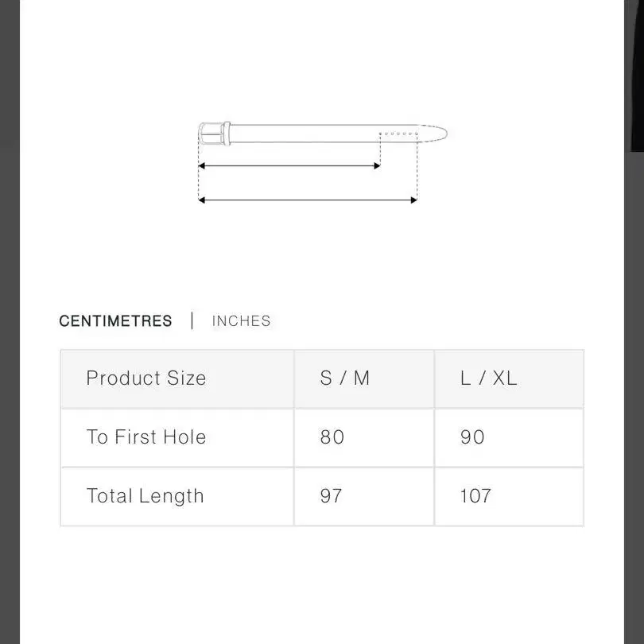This screenshot has width=644, height=644.
Task: Click the To First Hole row label
Action: (x=146, y=437)
